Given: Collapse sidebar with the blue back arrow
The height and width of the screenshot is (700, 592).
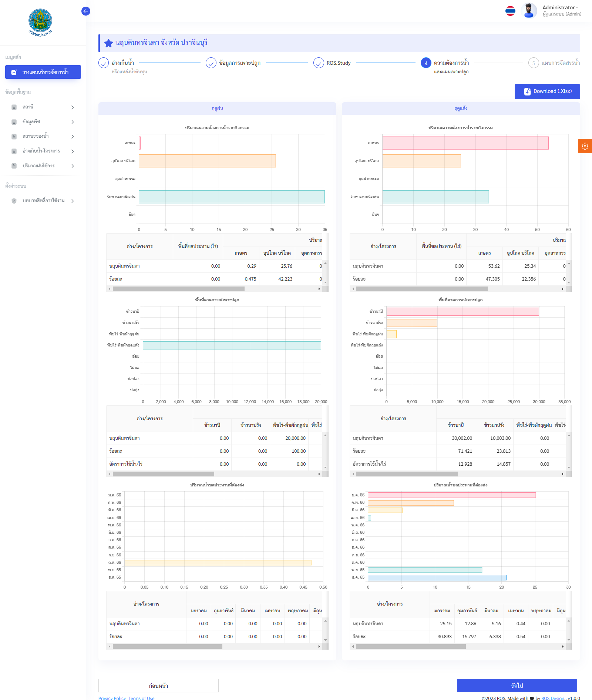Looking at the screenshot, I should click(85, 11).
